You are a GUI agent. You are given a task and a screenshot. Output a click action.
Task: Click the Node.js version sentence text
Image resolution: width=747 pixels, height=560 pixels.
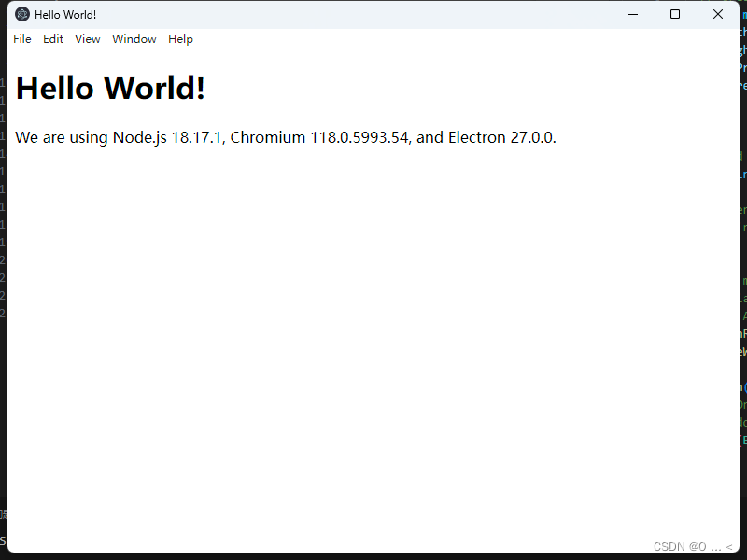coord(286,137)
